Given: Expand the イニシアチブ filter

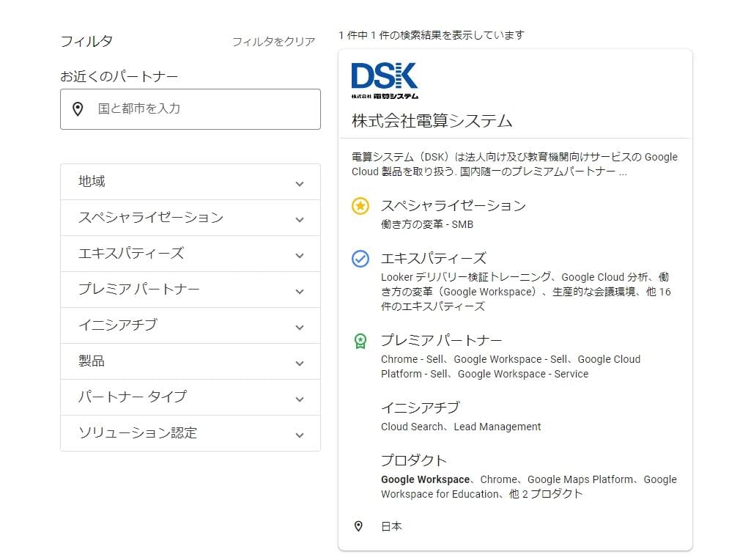Looking at the screenshot, I should coord(190,325).
